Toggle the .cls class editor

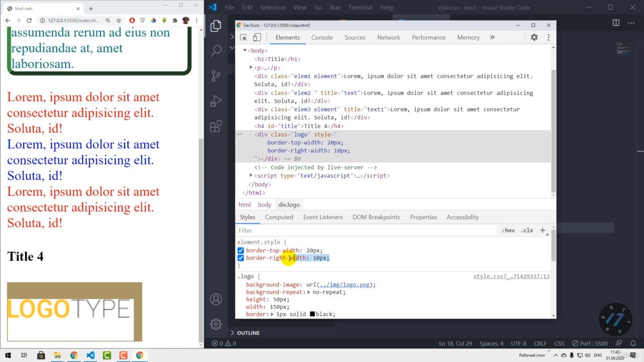pyautogui.click(x=526, y=230)
